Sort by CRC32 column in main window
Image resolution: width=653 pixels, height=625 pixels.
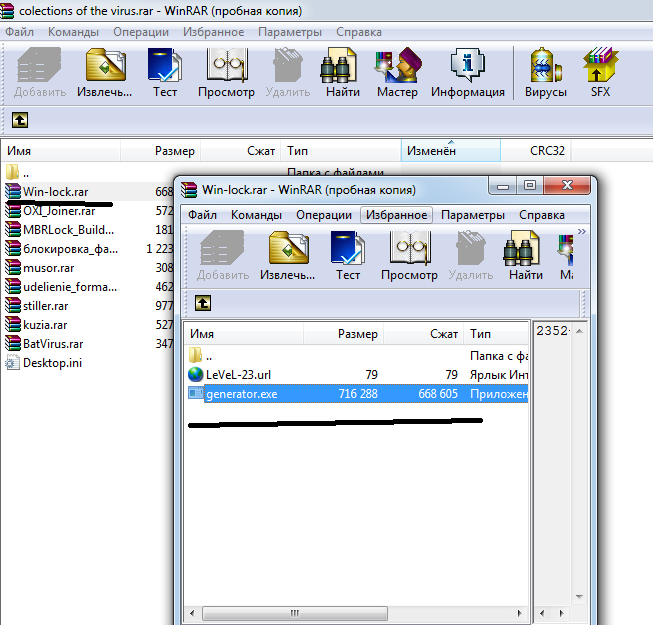click(x=536, y=151)
